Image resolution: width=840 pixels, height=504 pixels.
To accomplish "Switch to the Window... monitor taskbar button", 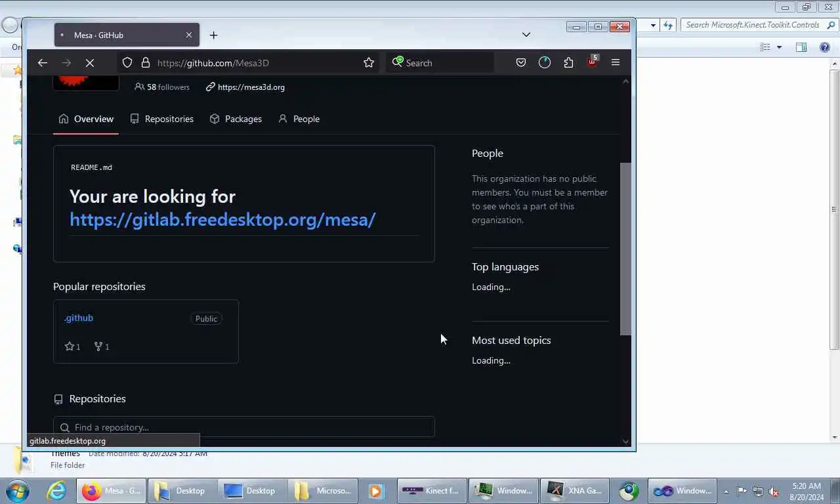I will coord(504,491).
